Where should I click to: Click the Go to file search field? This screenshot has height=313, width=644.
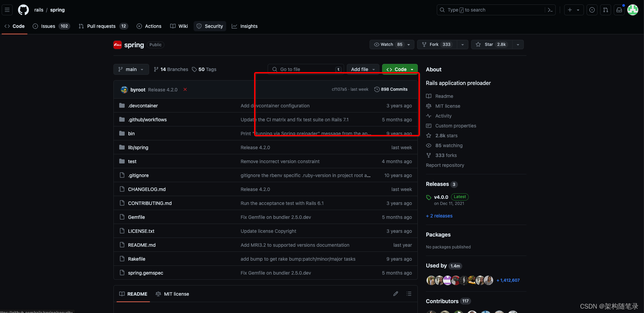(306, 69)
